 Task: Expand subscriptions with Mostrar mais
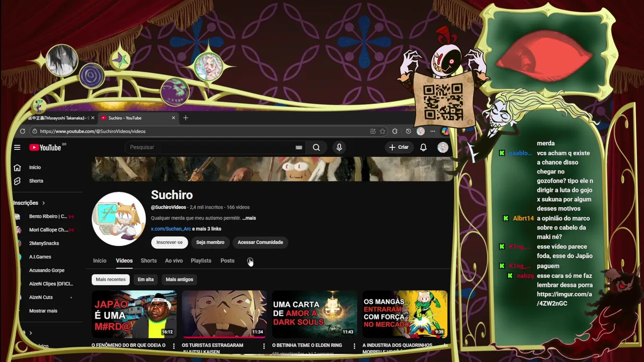click(43, 311)
